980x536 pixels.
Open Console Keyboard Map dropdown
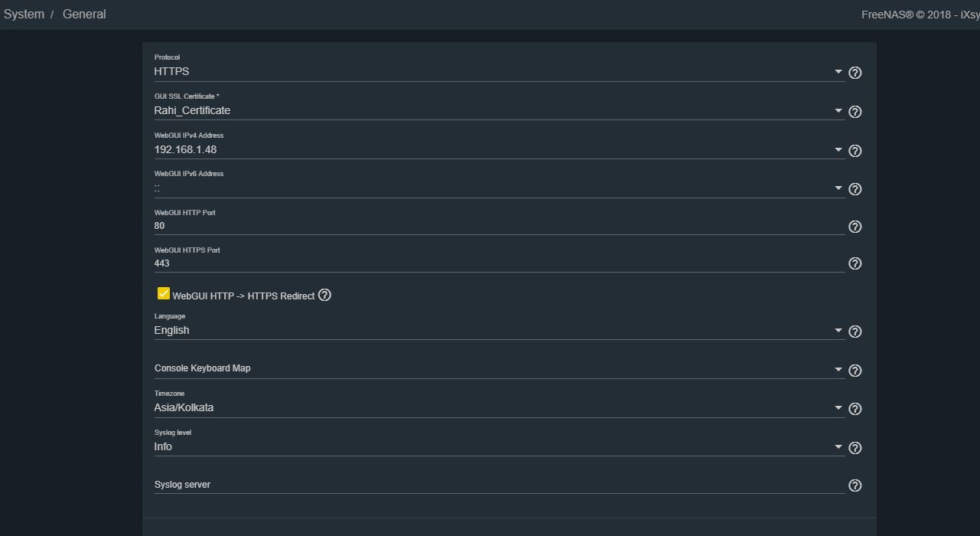point(500,368)
